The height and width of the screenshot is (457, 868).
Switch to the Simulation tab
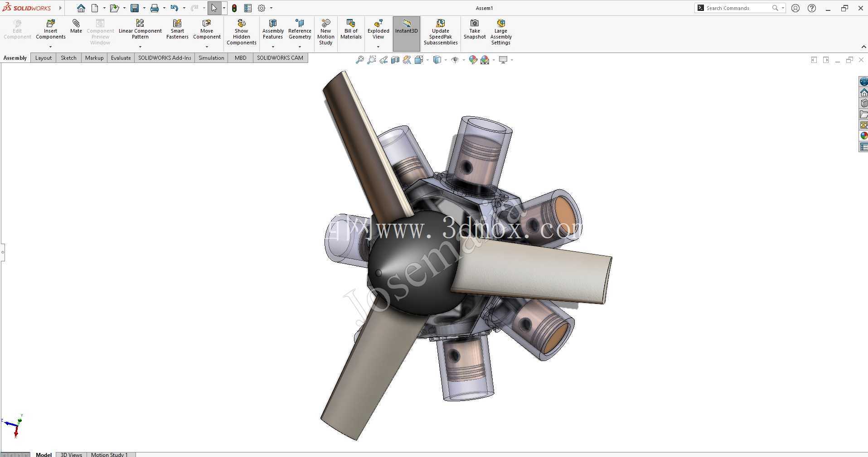coord(211,58)
